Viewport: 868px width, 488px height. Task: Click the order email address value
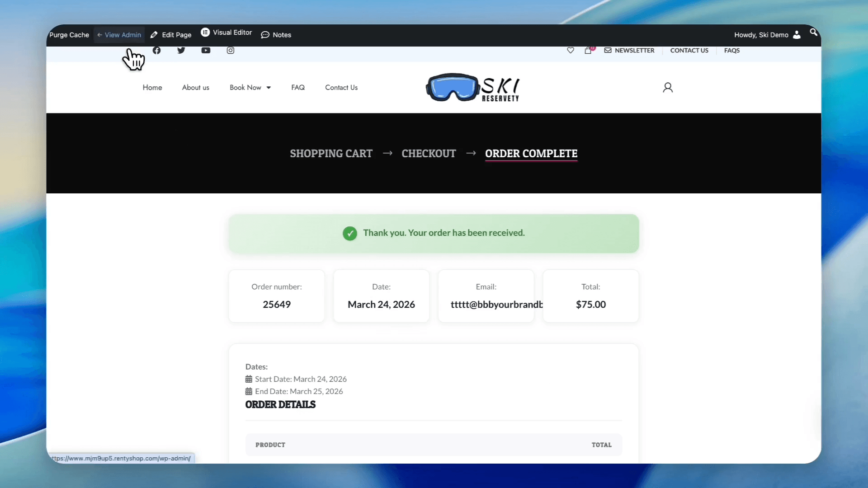pos(497,305)
